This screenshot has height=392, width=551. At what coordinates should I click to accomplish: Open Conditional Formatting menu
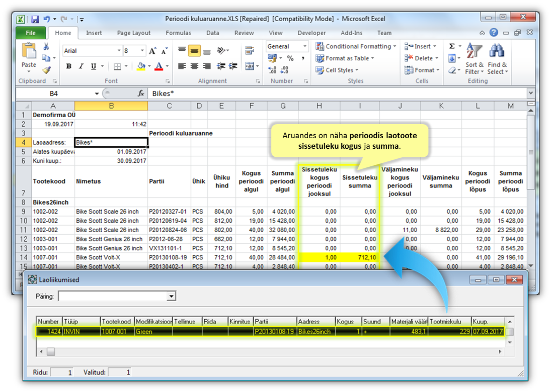pyautogui.click(x=356, y=46)
